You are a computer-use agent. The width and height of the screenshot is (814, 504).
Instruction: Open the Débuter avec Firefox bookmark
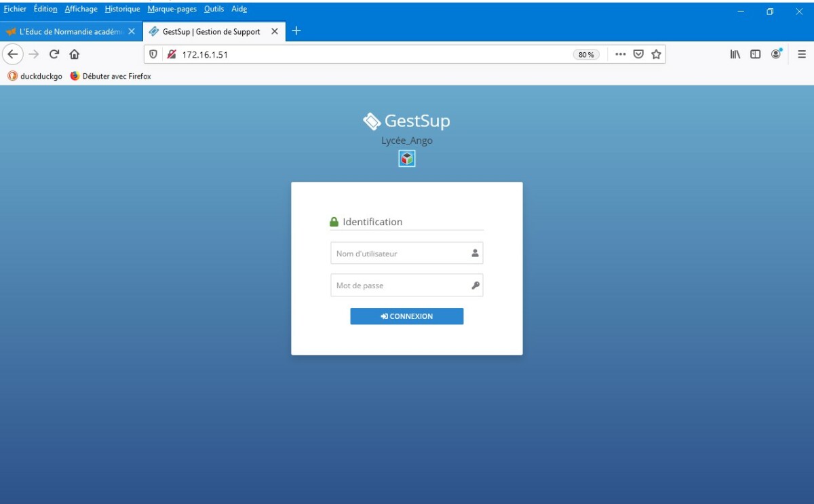tap(111, 77)
